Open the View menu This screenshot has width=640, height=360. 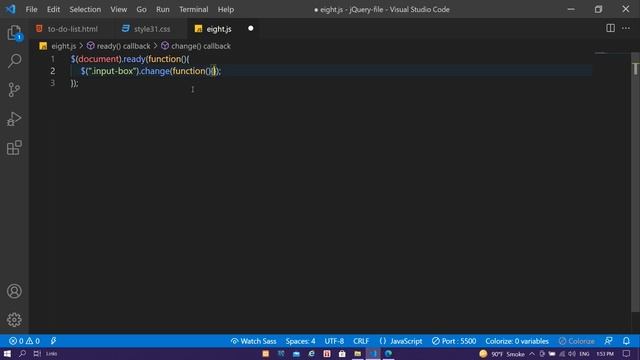coord(118,9)
